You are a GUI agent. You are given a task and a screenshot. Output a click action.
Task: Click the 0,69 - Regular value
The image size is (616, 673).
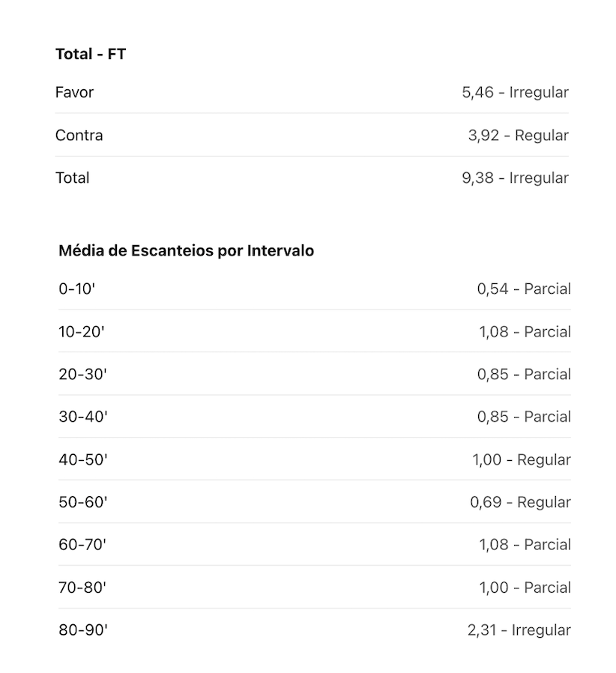[520, 502]
